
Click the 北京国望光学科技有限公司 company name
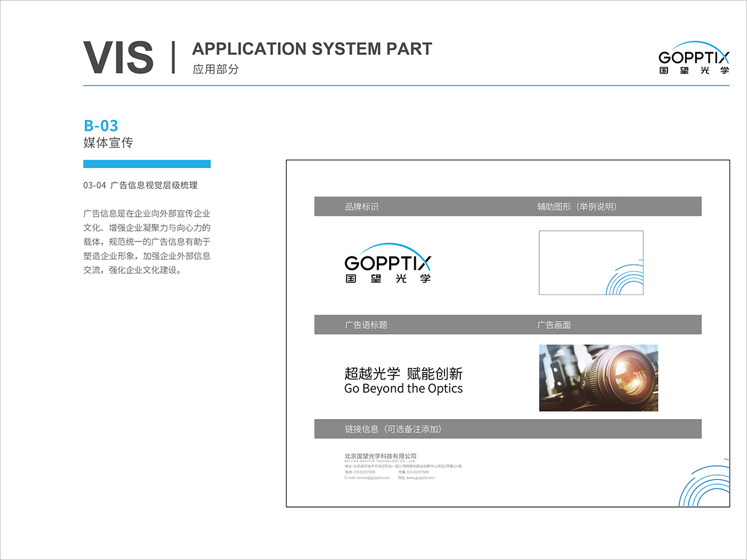point(380,456)
